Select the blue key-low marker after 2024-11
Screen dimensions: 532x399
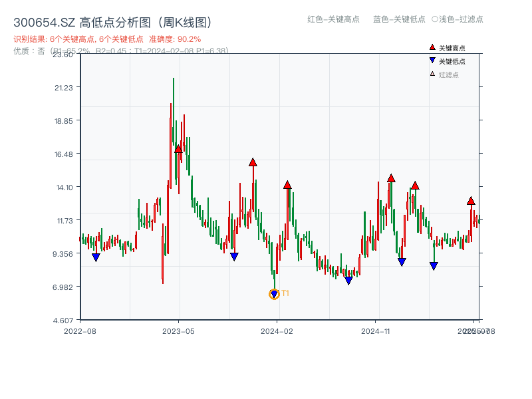point(402,261)
